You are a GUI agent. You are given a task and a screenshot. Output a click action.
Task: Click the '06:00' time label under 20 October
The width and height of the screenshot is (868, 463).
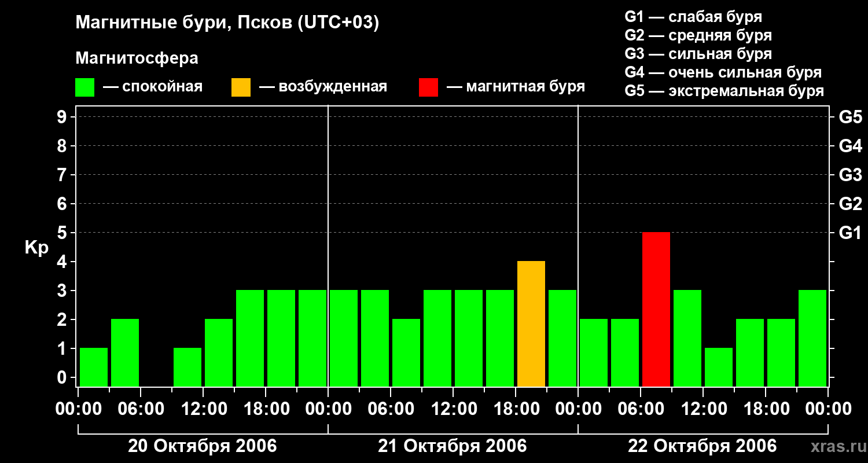[x=141, y=409]
